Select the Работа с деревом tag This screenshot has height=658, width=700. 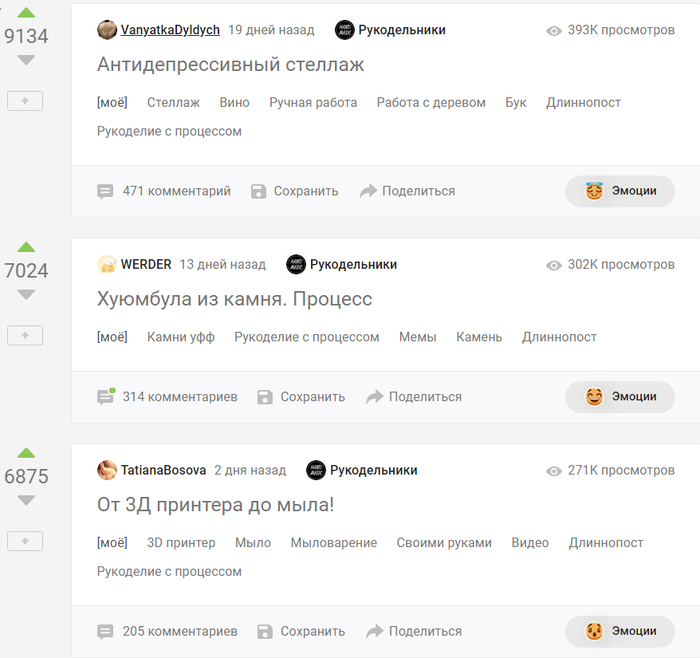pos(431,103)
